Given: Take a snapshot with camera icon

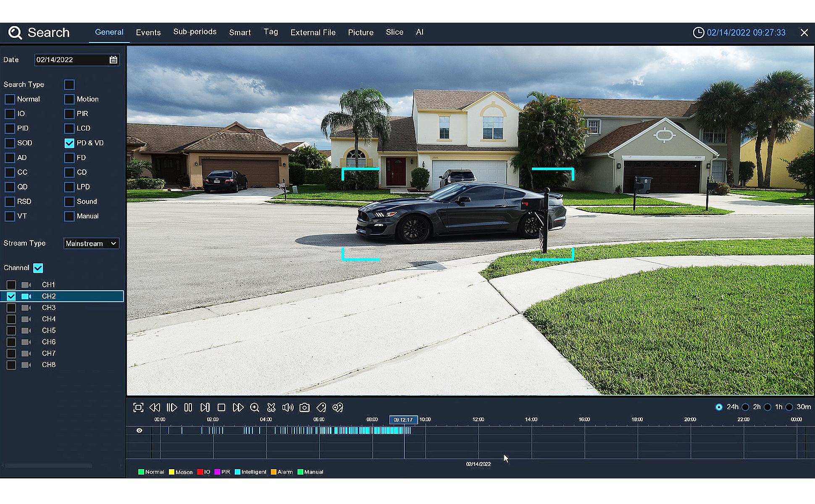Looking at the screenshot, I should [305, 407].
